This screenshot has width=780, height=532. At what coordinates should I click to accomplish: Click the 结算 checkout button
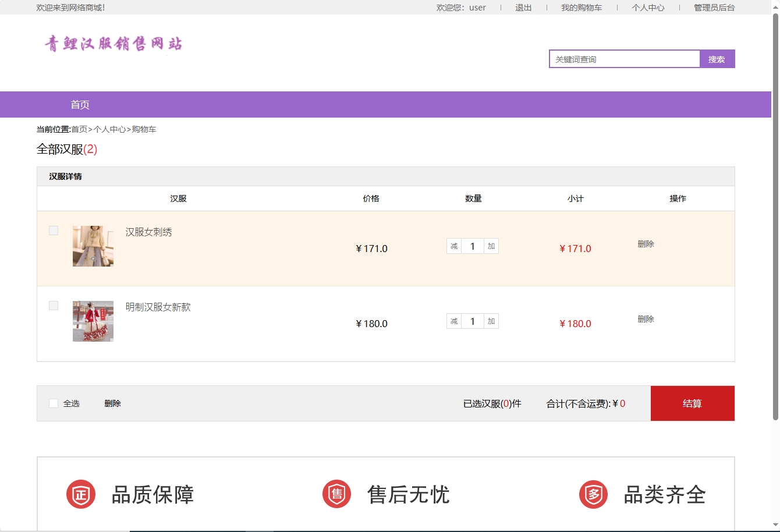693,403
